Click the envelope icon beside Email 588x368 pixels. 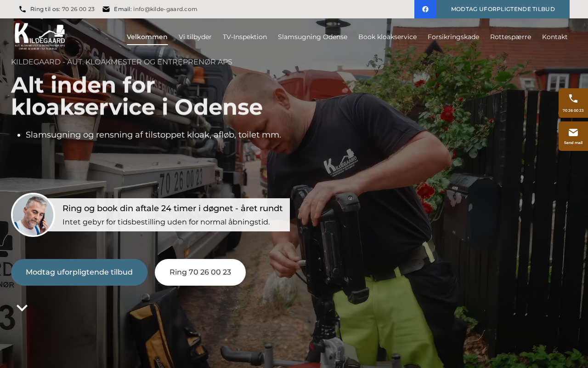pyautogui.click(x=106, y=9)
